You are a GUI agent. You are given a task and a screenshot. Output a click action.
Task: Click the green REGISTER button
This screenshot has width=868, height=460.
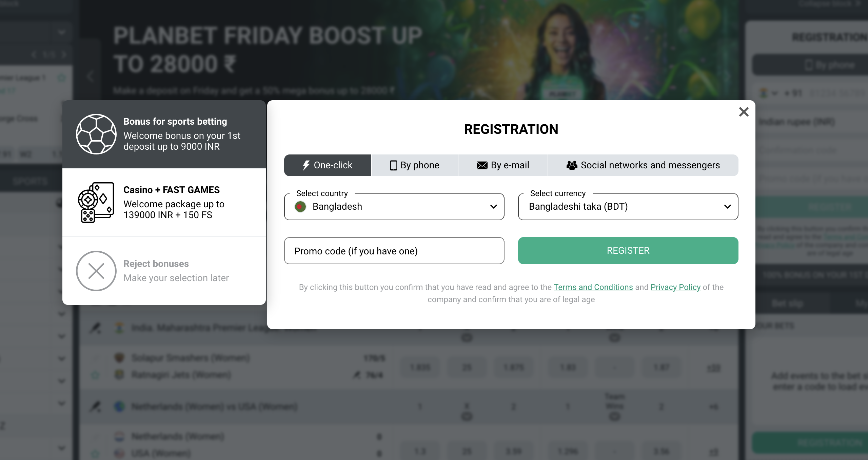tap(628, 251)
